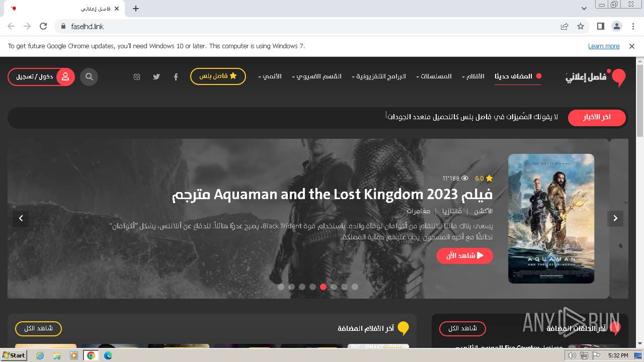Open Chrome side panel icon
This screenshot has width=644, height=362.
point(601,26)
